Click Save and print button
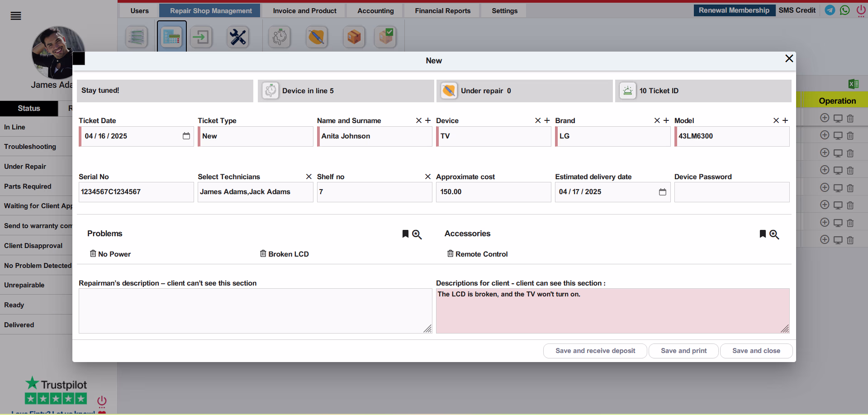This screenshot has width=868, height=415. (683, 351)
